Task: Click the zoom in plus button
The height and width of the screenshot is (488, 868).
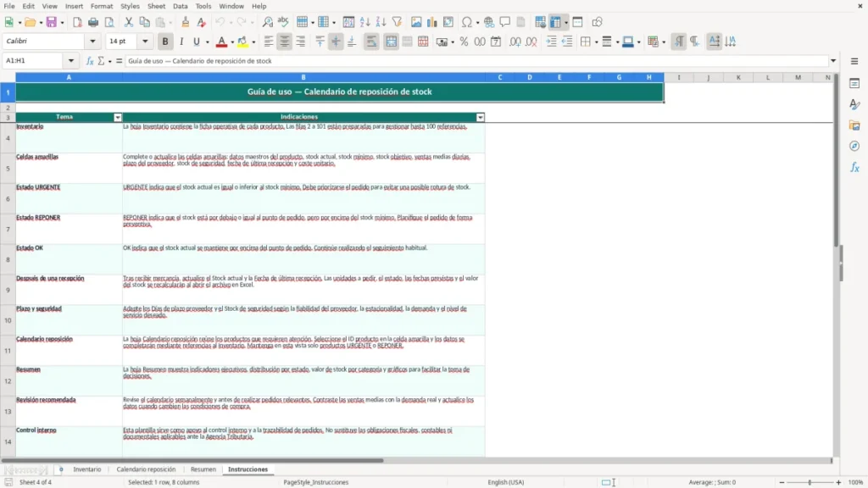Action: pos(838,482)
